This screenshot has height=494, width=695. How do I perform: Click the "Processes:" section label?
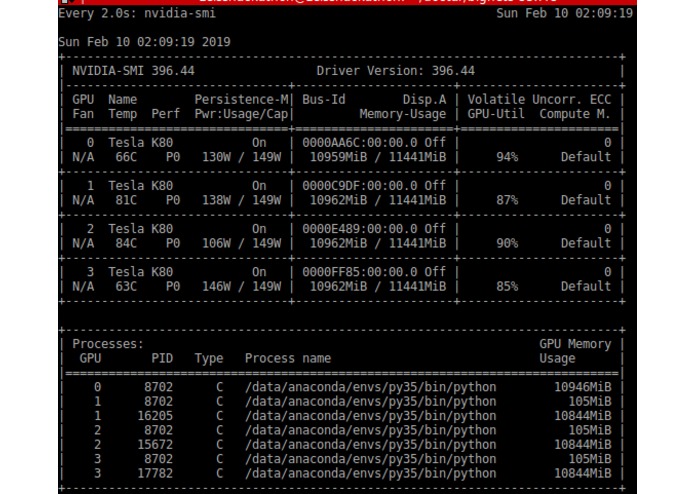[x=108, y=344]
